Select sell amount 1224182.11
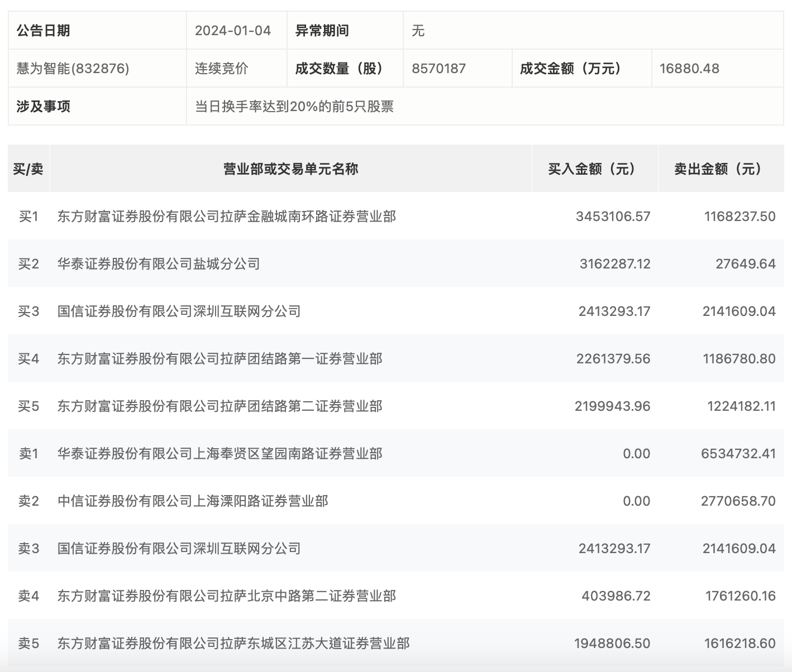 [742, 406]
